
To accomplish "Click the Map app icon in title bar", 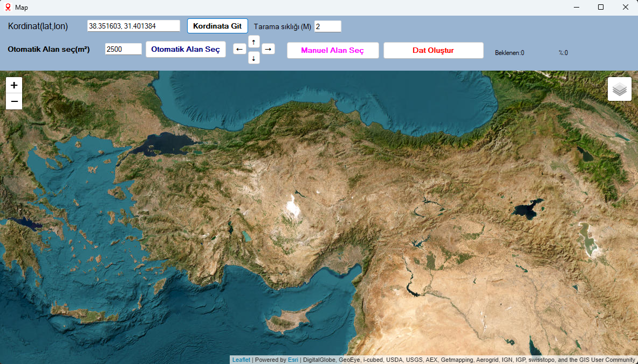I will 8,8.
